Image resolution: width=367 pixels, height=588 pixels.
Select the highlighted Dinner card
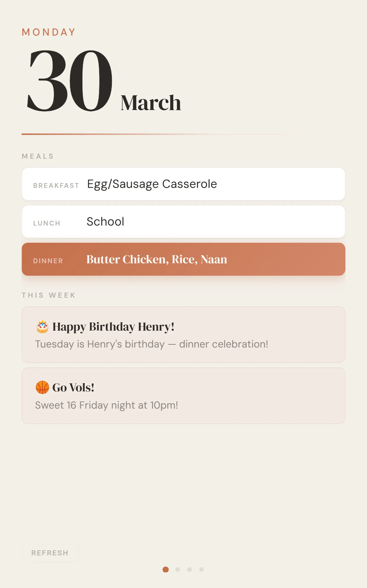(183, 259)
